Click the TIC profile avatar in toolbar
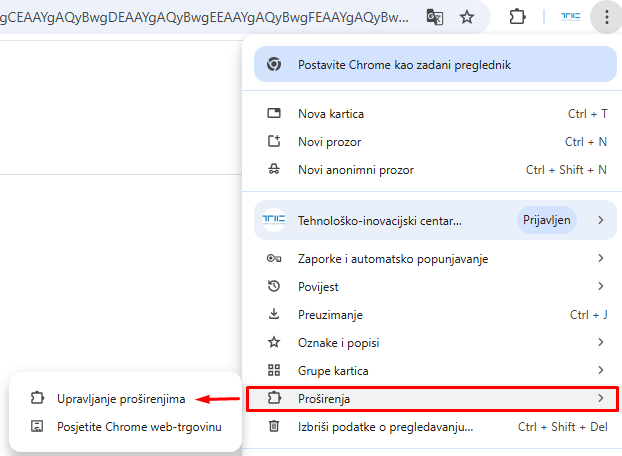The height and width of the screenshot is (456, 622). 570,17
